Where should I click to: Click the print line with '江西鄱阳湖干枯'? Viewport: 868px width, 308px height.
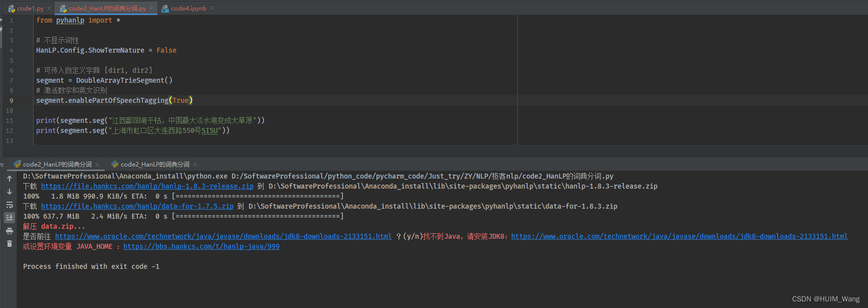pos(150,120)
